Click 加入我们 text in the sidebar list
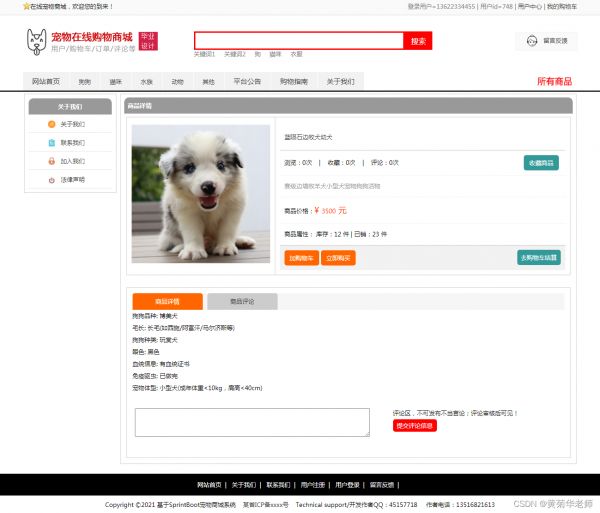Image resolution: width=600 pixels, height=513 pixels. tap(73, 161)
